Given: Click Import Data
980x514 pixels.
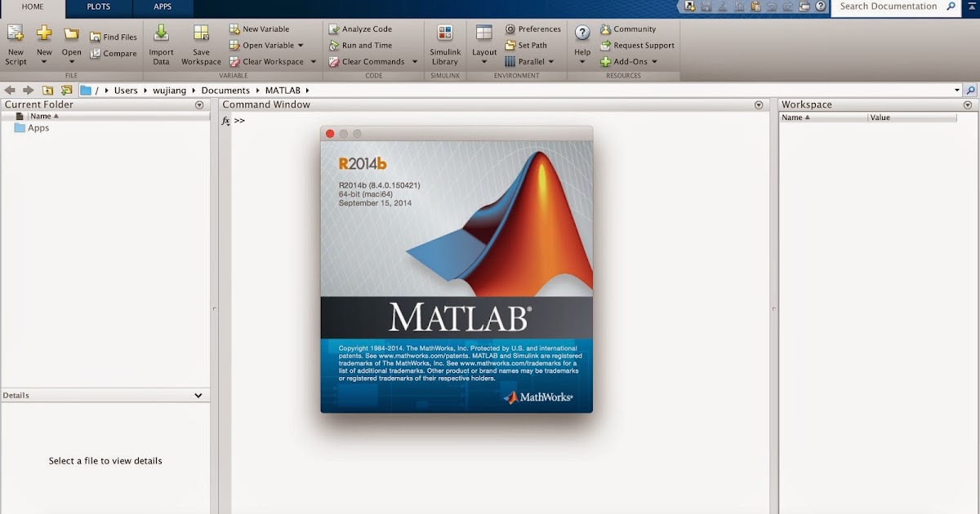Looking at the screenshot, I should (161, 45).
